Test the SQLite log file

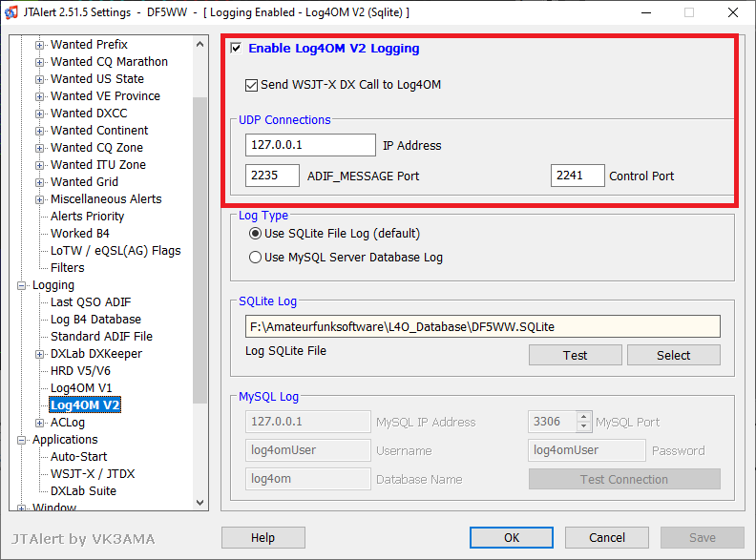pos(576,355)
